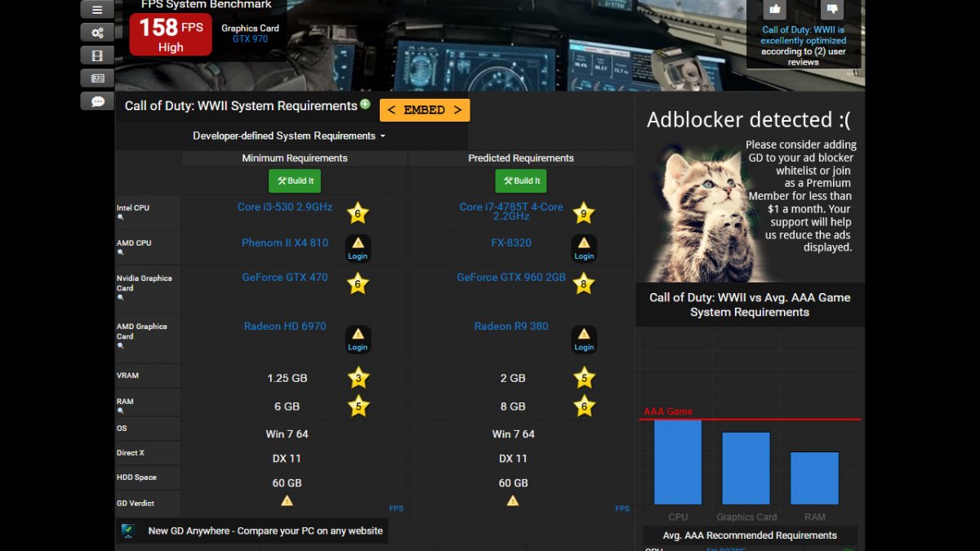Viewport: 980px width, 551px height.
Task: Click GD Verdict warning icon in minimum column
Action: pos(287,500)
